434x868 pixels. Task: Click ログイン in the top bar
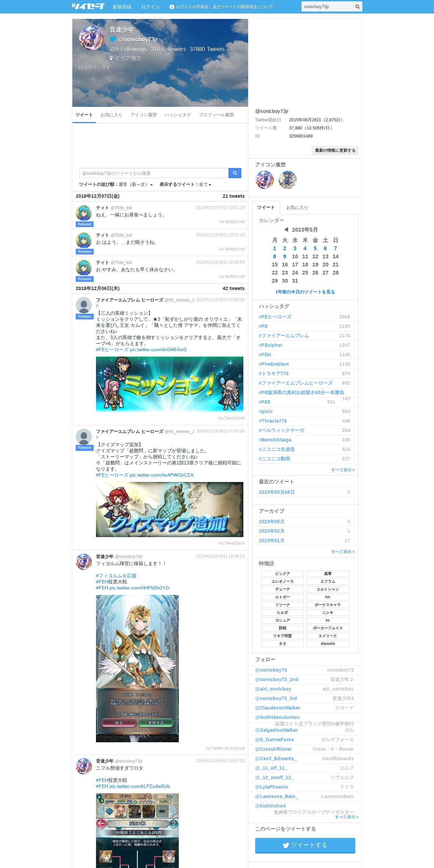point(150,7)
